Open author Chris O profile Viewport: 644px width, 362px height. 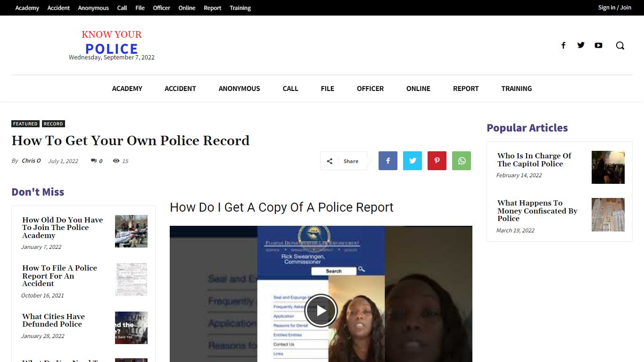(x=31, y=161)
